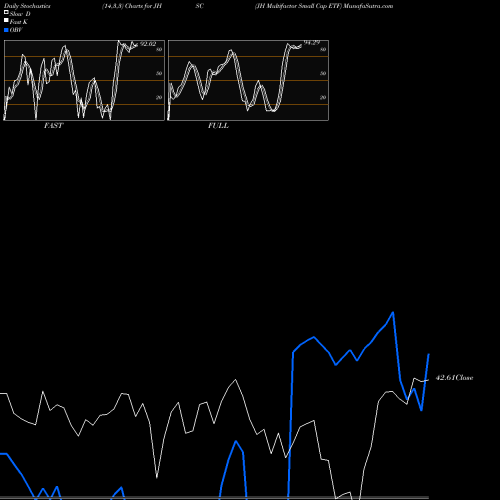Click the 94.29 value in the FULL chart
The width and height of the screenshot is (500, 500).
pyautogui.click(x=312, y=43)
